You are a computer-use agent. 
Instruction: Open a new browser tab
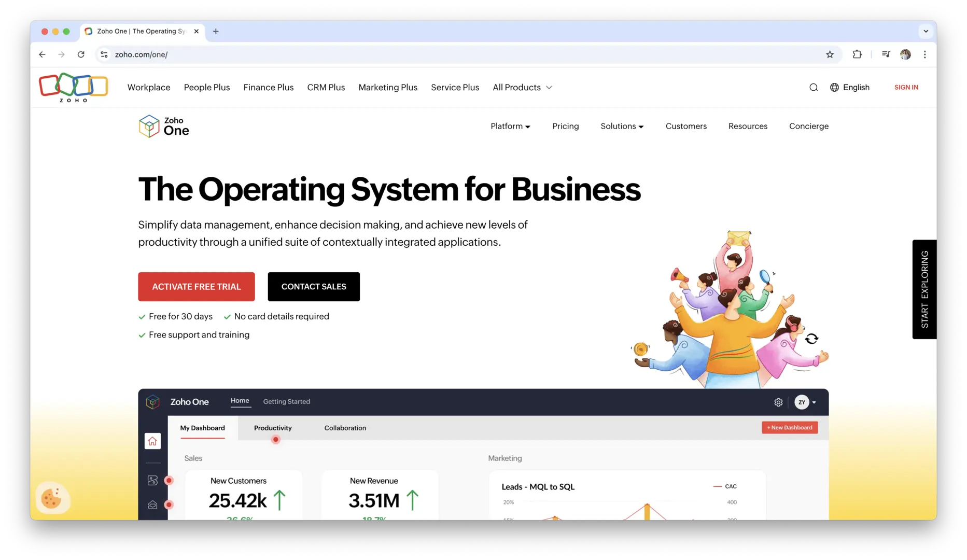point(216,31)
